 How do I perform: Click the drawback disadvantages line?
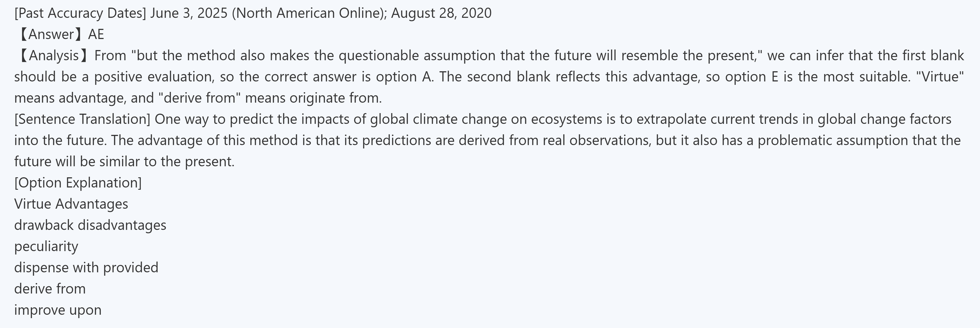point(90,225)
